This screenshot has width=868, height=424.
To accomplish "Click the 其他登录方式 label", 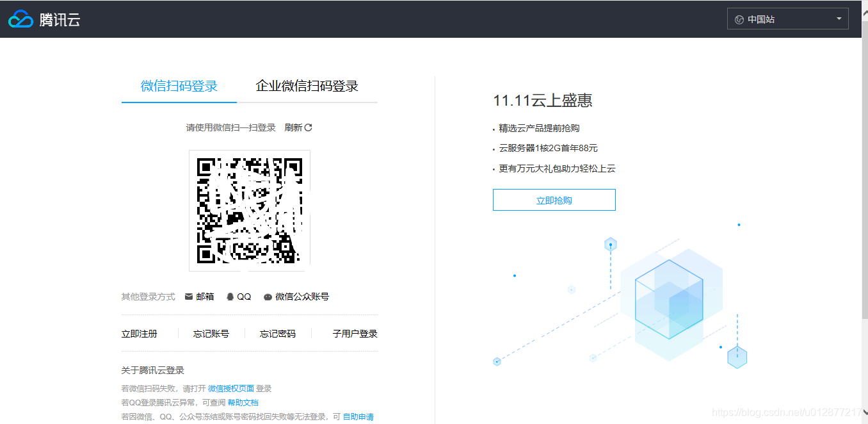I will click(149, 297).
